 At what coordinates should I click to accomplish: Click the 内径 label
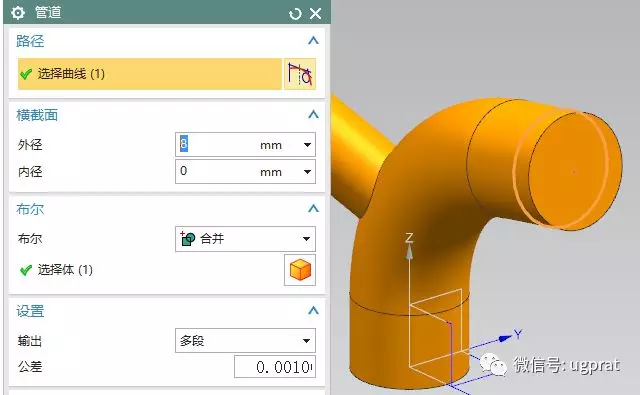pyautogui.click(x=30, y=171)
